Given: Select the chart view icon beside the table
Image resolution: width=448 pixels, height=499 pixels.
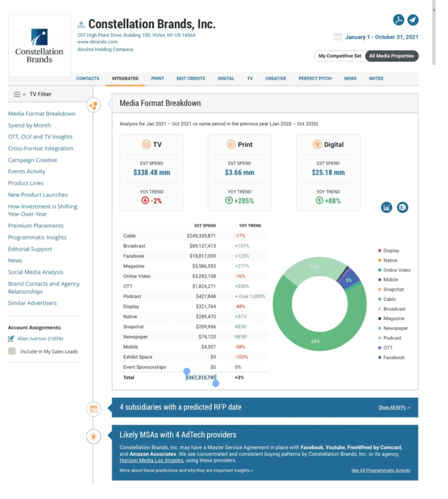Looking at the screenshot, I should click(387, 207).
